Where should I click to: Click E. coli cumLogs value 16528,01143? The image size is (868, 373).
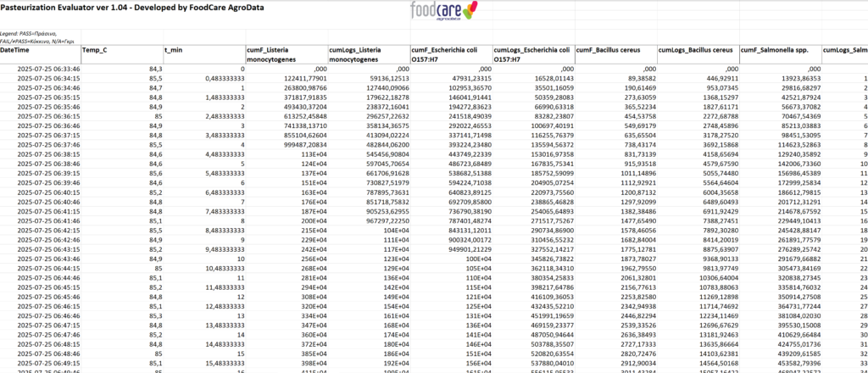[553, 78]
